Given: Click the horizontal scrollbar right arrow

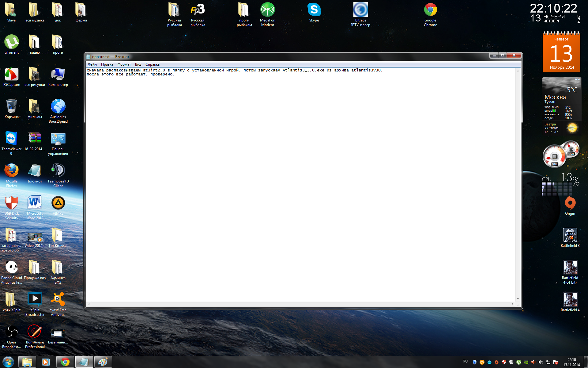Looking at the screenshot, I should coord(512,304).
